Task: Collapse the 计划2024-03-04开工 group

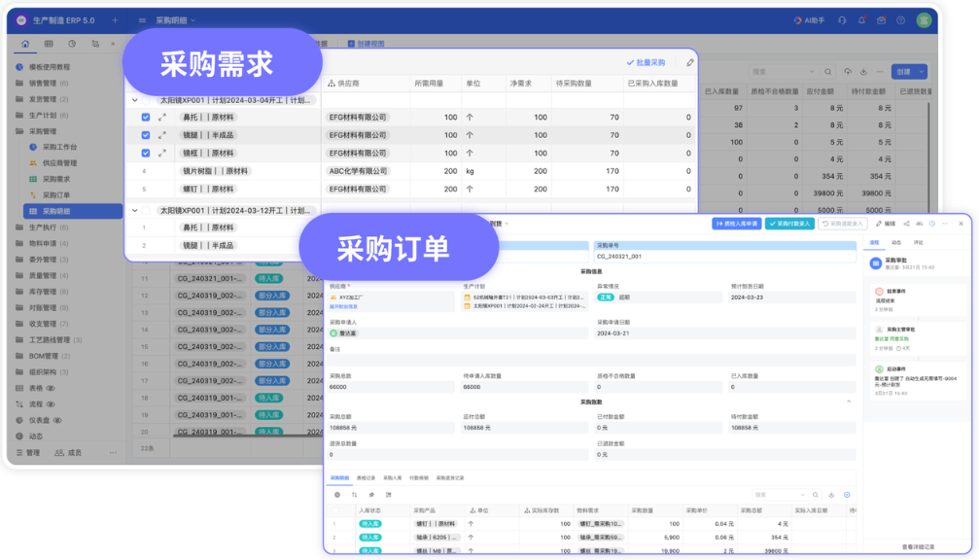Action: (x=135, y=100)
